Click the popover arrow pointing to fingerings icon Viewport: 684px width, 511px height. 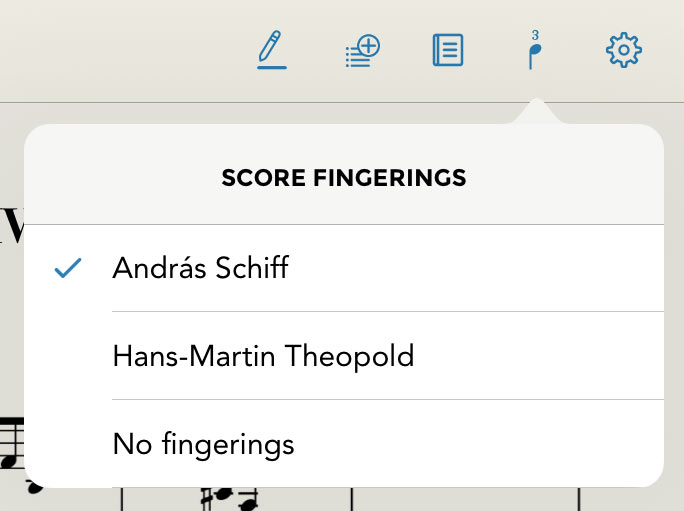pos(535,111)
